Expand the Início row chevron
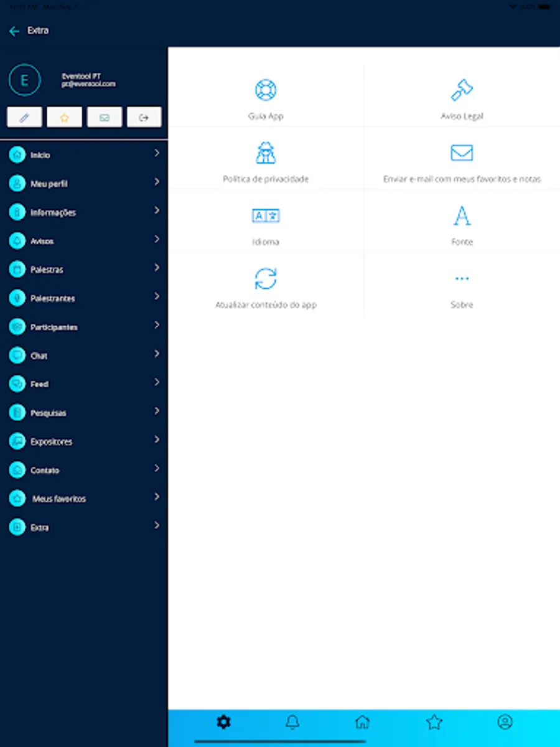This screenshot has height=747, width=560. (157, 153)
